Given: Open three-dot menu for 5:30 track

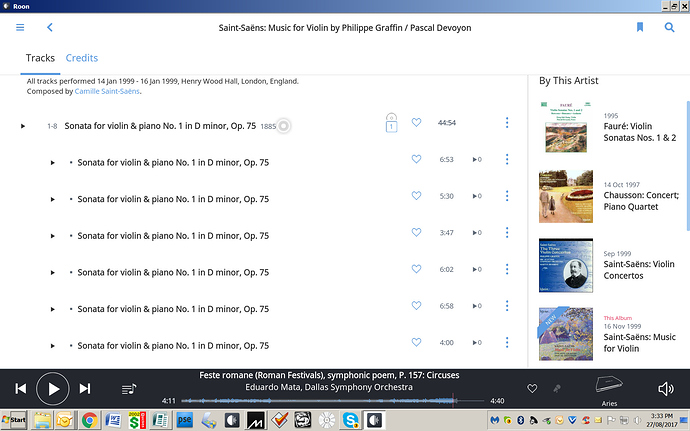Looking at the screenshot, I should 507,196.
